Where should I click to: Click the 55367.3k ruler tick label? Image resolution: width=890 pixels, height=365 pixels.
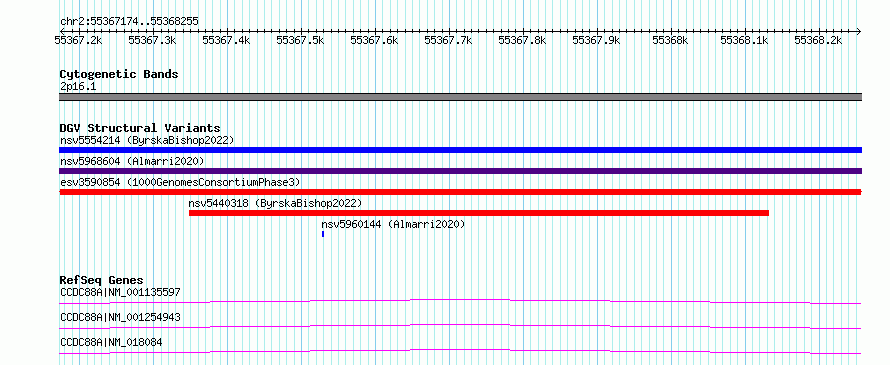(x=153, y=40)
